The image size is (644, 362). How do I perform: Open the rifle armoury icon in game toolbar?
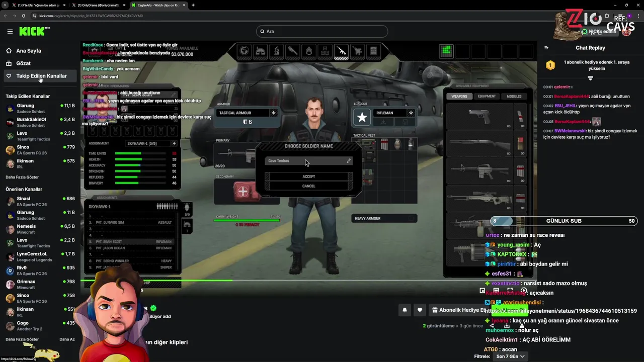tap(341, 51)
